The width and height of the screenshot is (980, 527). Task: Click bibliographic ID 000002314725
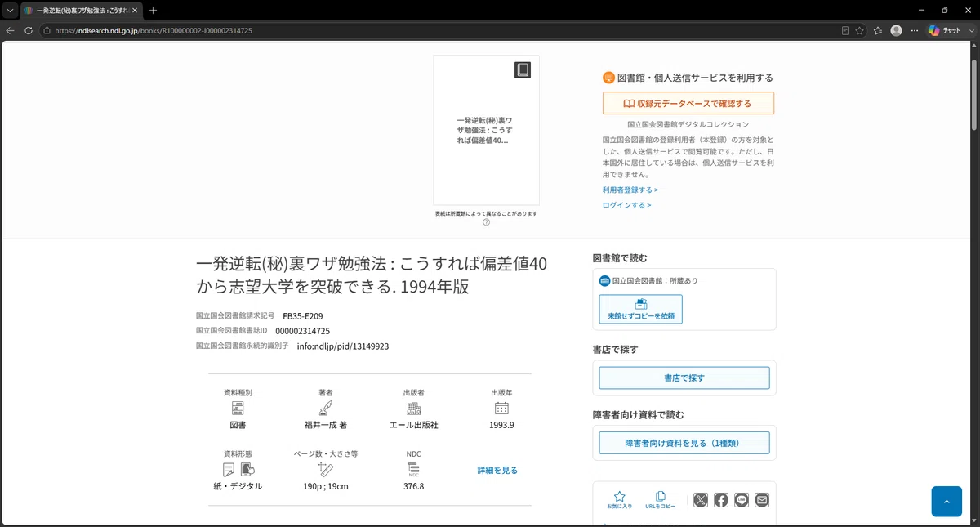pos(303,331)
